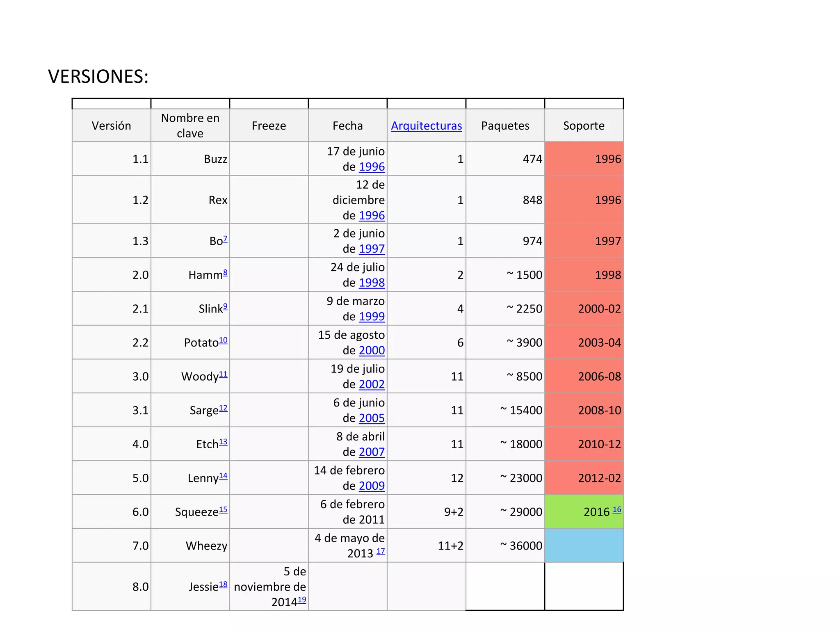Click the 2002 year link
Viewport: 840px width, 630px height.
pos(372,384)
